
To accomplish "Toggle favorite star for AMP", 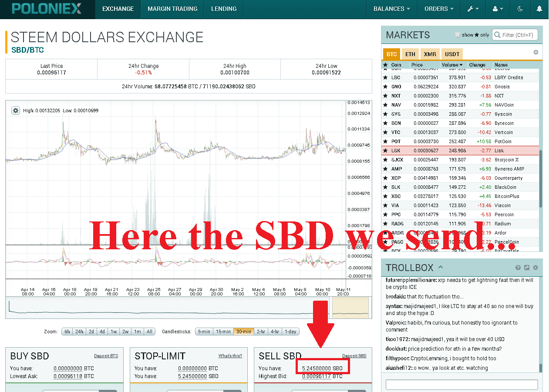I will (x=385, y=169).
